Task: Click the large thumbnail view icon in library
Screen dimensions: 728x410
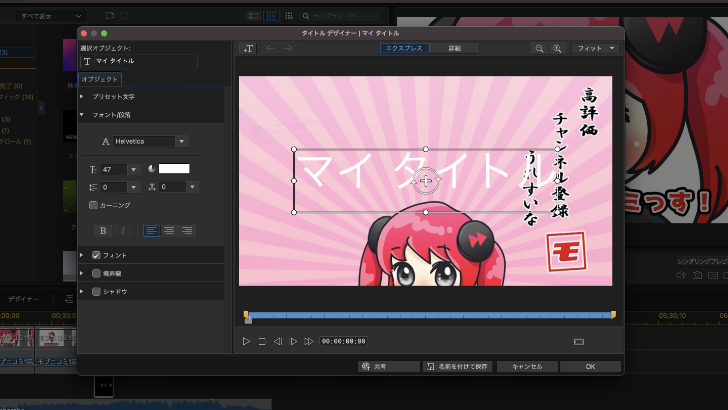Action: [x=271, y=16]
